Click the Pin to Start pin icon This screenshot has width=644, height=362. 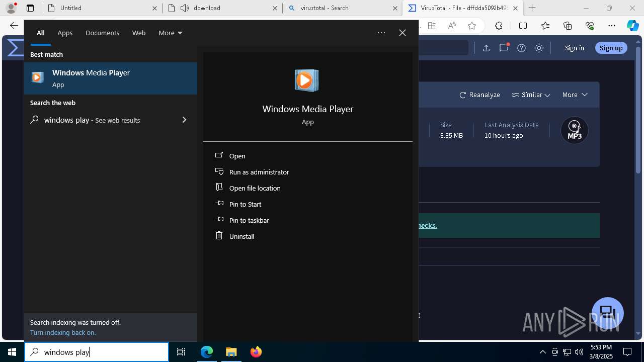tap(219, 204)
